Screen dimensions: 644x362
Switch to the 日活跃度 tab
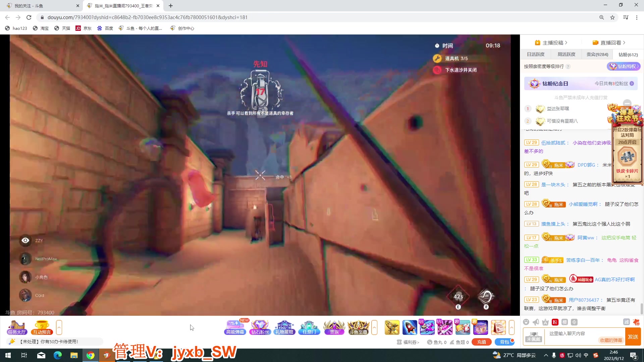point(536,55)
